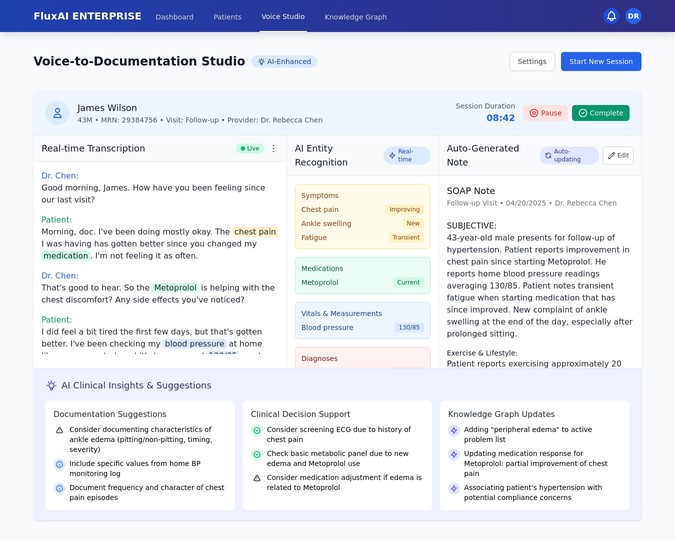Click Exercise & Lifestyle subheading
675x540 pixels.
coord(482,353)
